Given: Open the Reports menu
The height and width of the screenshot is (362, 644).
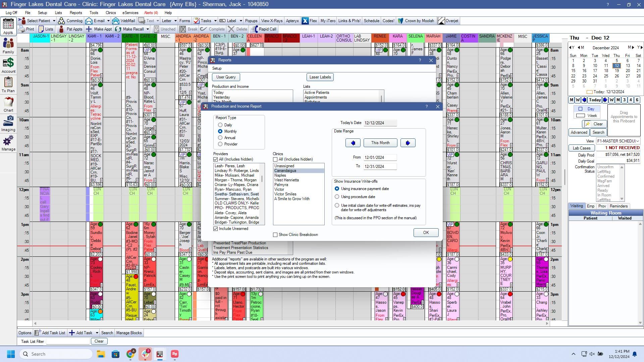Looking at the screenshot, I should click(76, 13).
